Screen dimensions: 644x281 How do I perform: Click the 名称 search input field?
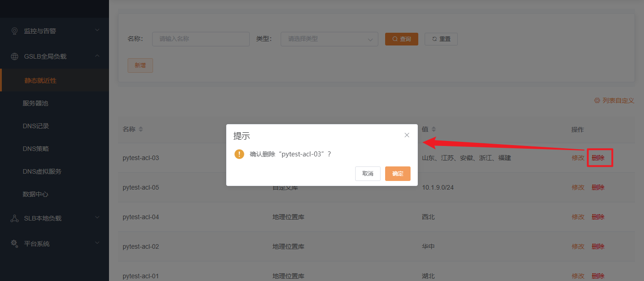click(200, 39)
